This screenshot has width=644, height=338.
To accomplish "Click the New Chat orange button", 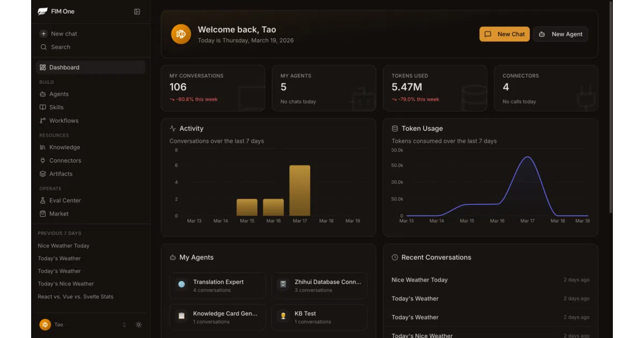I will pyautogui.click(x=504, y=34).
